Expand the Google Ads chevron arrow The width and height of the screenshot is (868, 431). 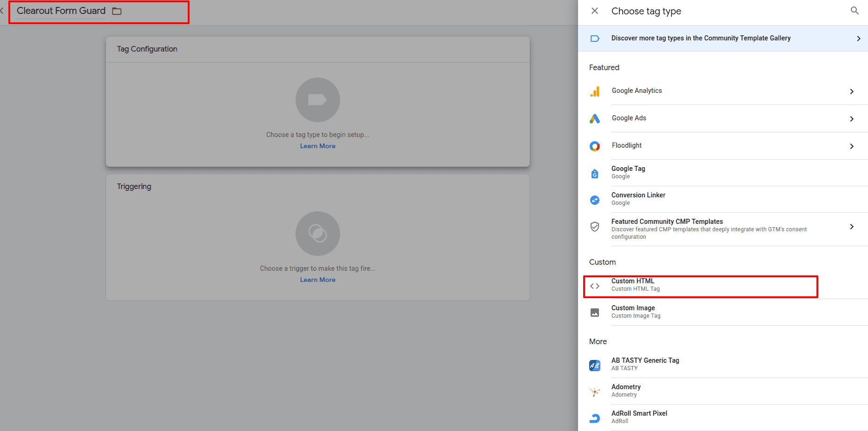pos(852,119)
